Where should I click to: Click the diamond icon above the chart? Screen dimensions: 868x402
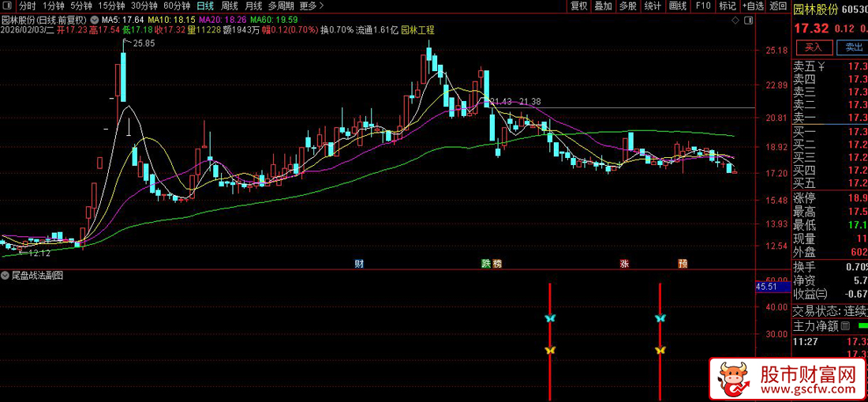pyautogui.click(x=735, y=20)
